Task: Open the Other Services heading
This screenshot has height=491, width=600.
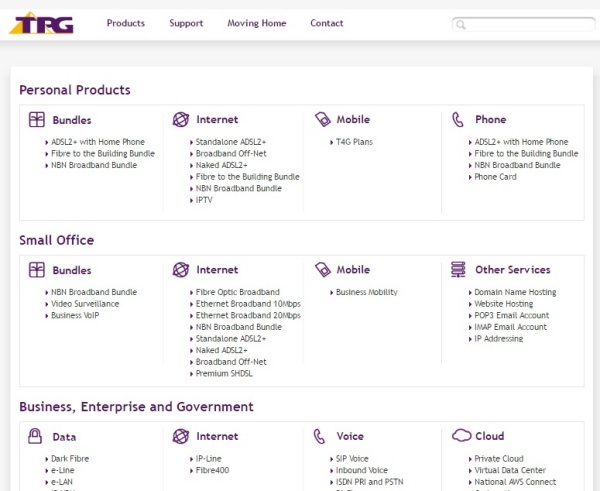Action: (513, 270)
